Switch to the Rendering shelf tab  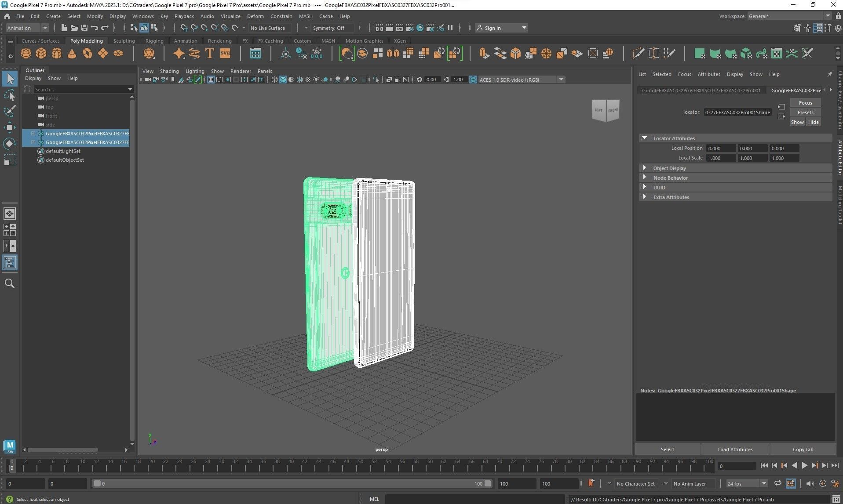pos(219,41)
